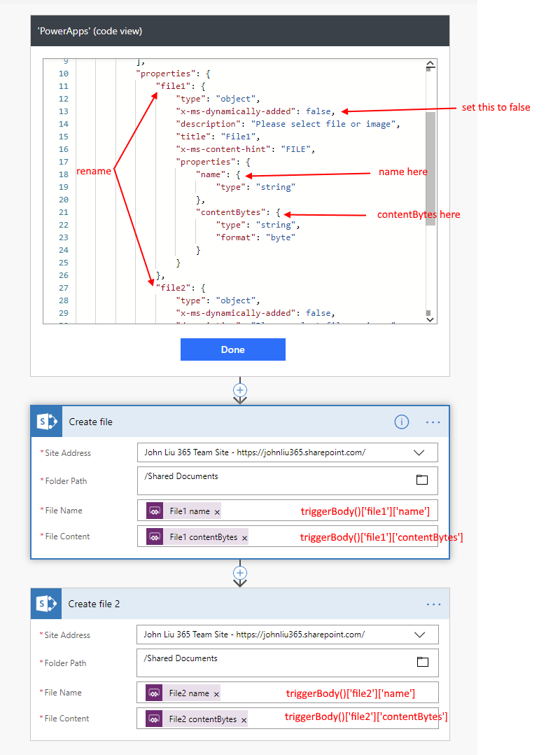This screenshot has width=560, height=755.
Task: Click the SharePoint icon on Create file 2
Action: (x=47, y=604)
